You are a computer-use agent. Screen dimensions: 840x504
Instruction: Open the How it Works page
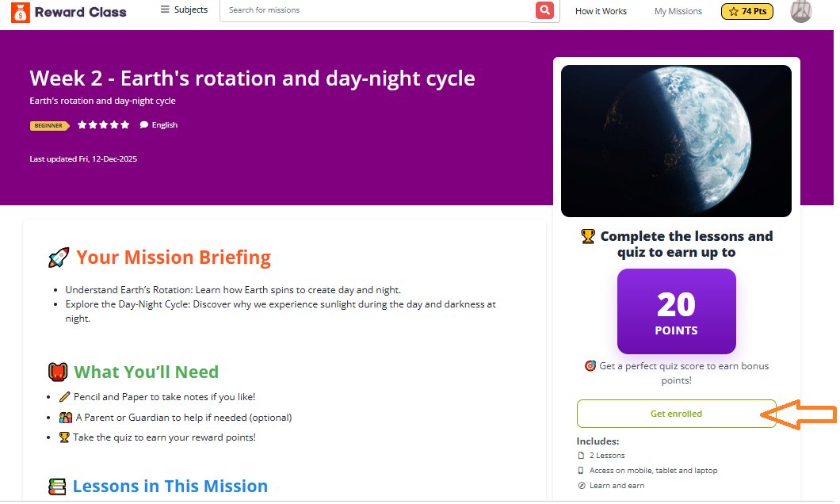[601, 11]
